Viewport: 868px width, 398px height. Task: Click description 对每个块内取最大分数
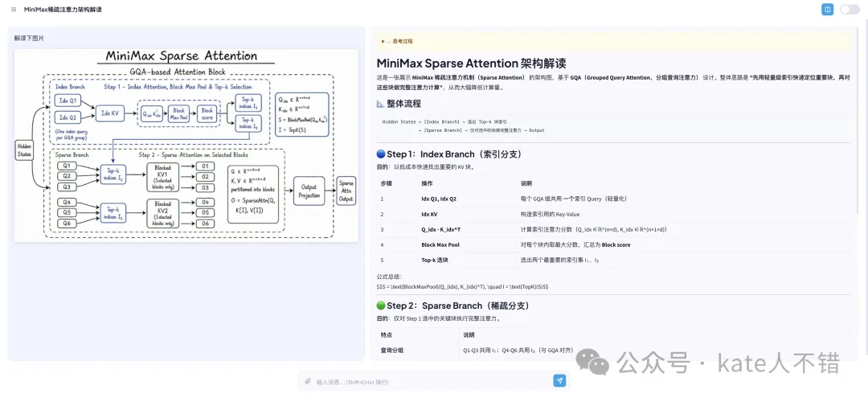point(575,244)
